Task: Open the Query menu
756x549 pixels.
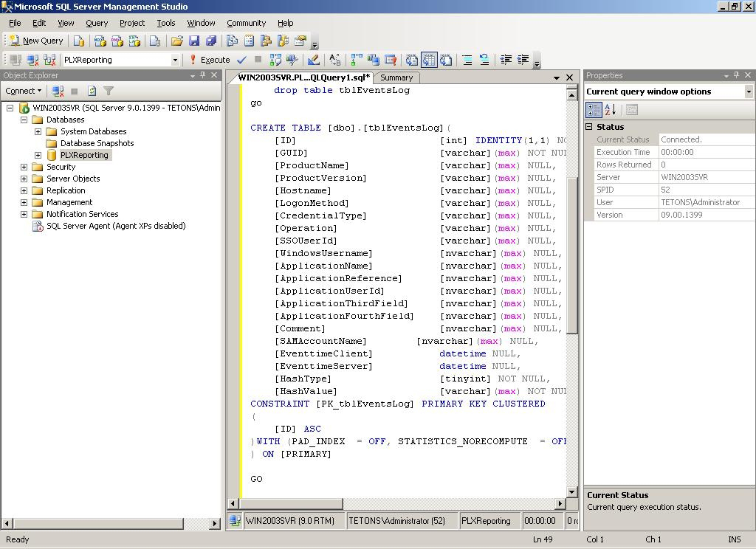Action: point(96,23)
